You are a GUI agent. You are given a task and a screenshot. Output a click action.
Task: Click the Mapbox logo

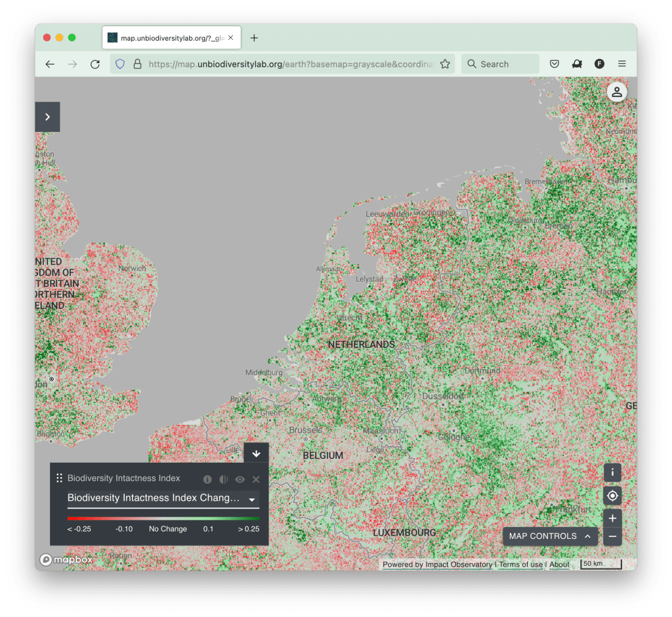(x=66, y=560)
